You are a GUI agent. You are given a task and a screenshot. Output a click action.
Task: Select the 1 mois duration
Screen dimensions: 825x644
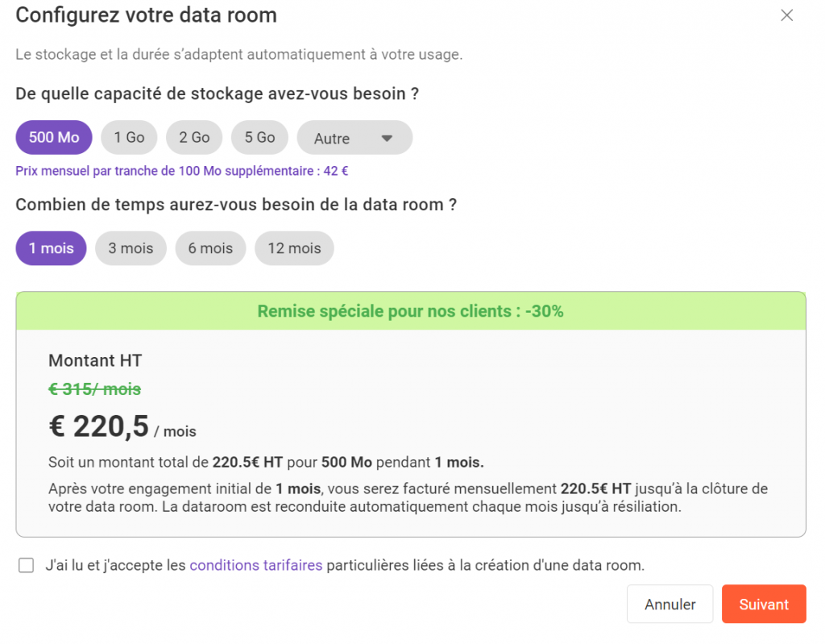pos(51,248)
